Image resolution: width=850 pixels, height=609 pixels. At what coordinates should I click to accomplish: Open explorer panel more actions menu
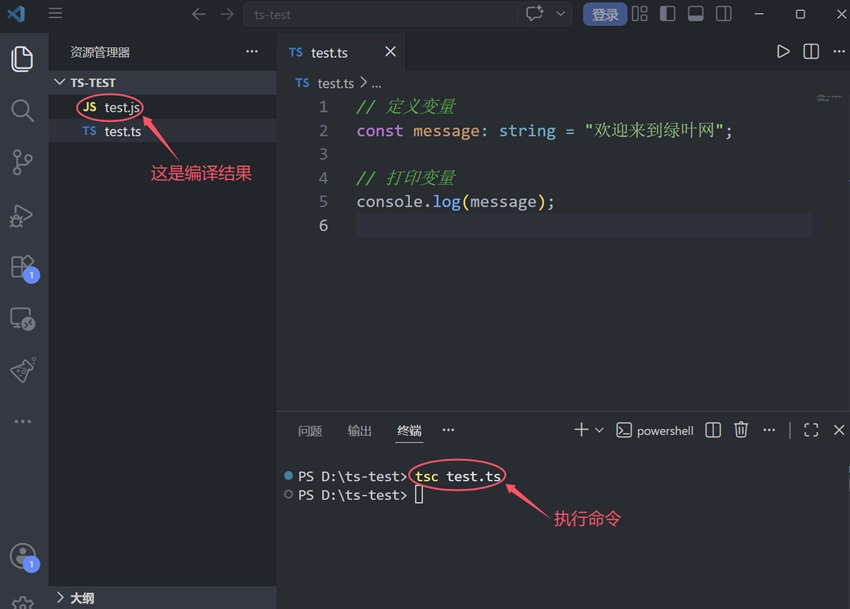(252, 52)
